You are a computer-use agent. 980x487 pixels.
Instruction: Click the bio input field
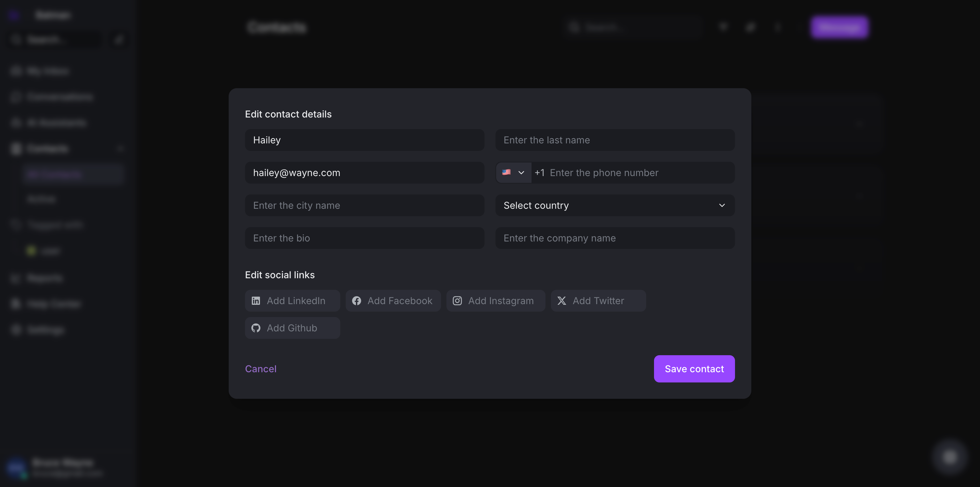point(364,238)
